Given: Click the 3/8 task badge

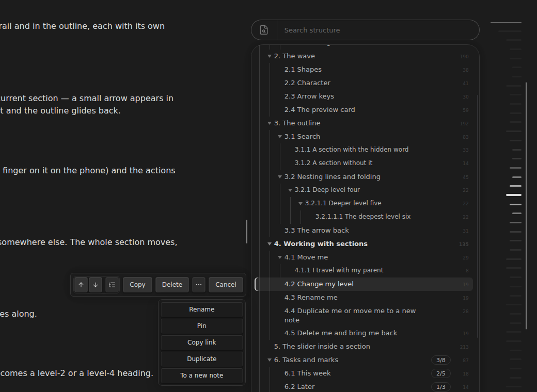Looking at the screenshot, I should click(441, 360).
